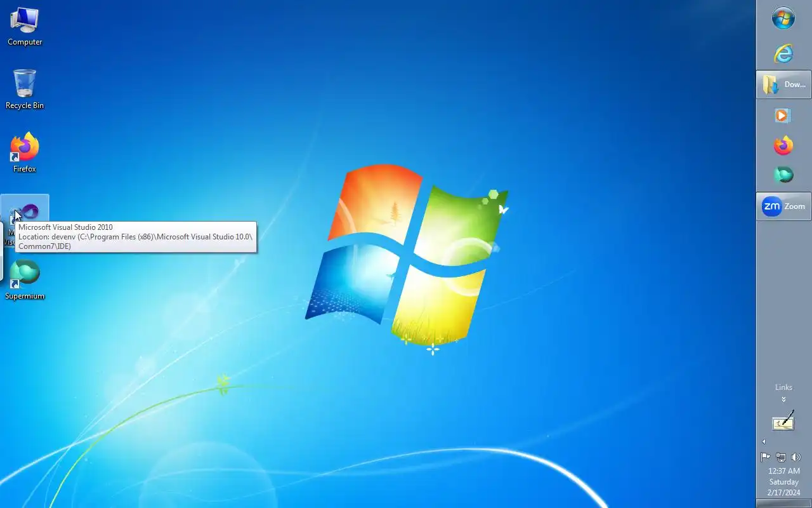Click the Firefox icon in the taskbar
This screenshot has height=508, width=812.
click(x=783, y=145)
